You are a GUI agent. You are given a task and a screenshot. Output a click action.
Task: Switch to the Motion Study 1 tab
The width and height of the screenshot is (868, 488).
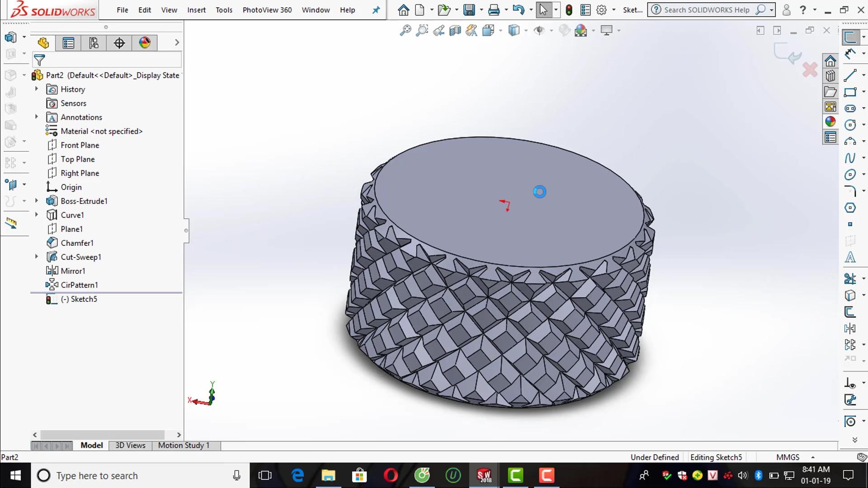tap(184, 445)
